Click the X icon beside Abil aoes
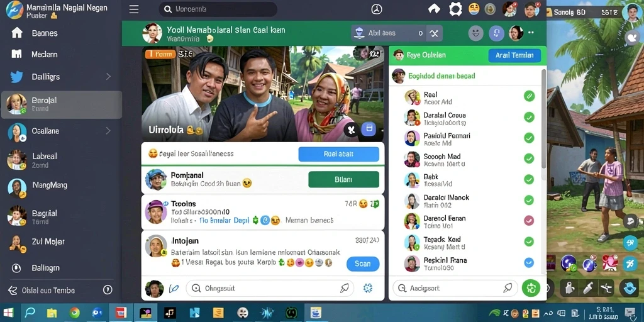 coord(434,33)
